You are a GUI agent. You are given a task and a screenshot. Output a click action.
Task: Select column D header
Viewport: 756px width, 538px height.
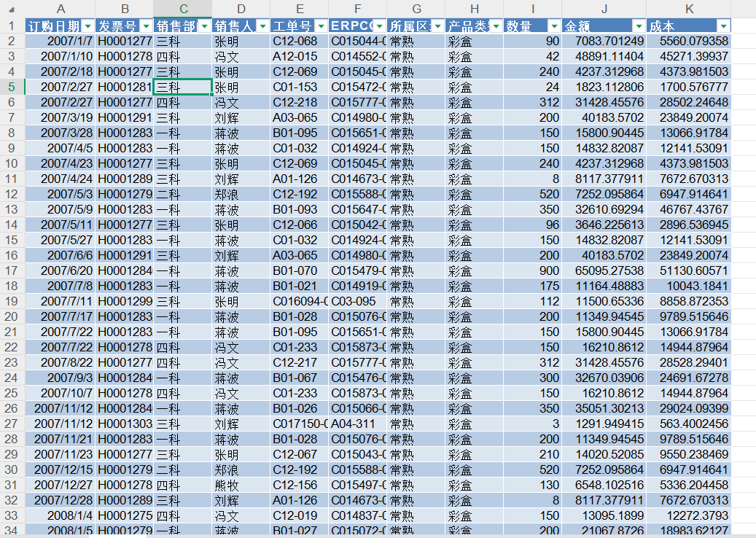241,9
